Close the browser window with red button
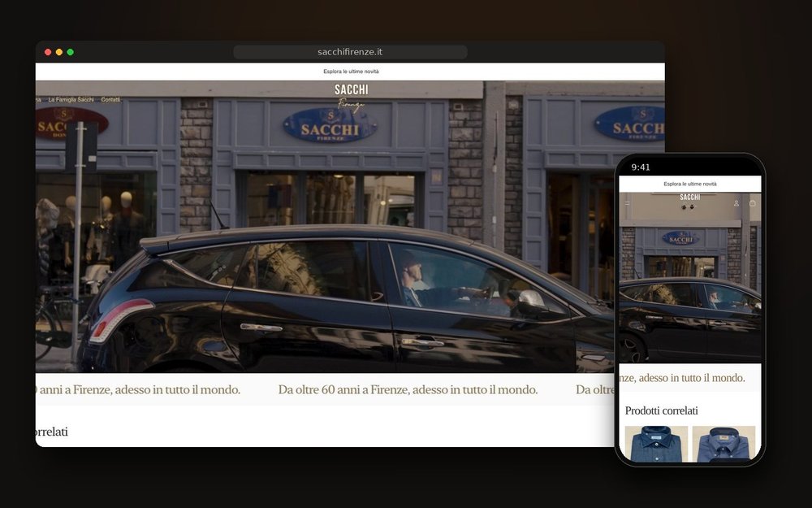The height and width of the screenshot is (508, 812). 48,52
